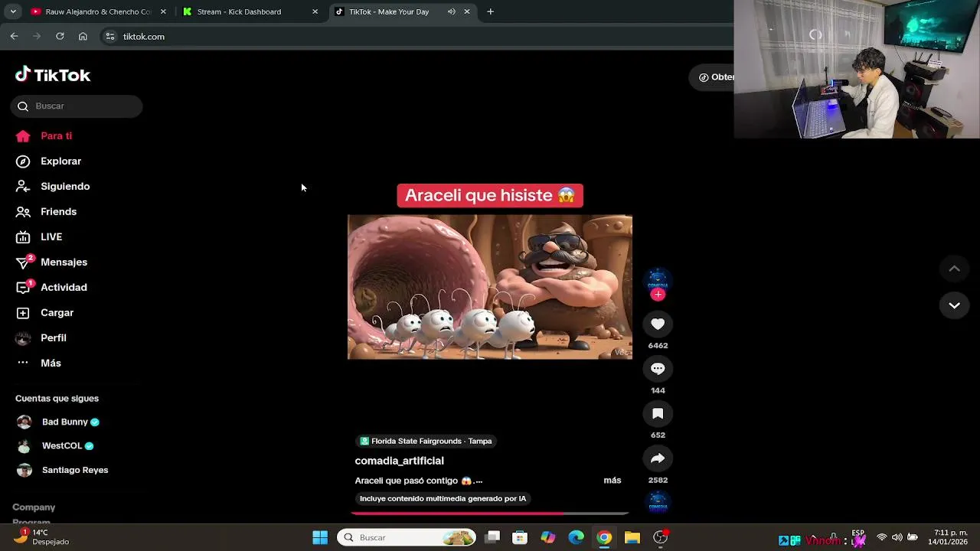Image resolution: width=980 pixels, height=551 pixels.
Task: Go to the previous video with up arrow
Action: pos(954,269)
